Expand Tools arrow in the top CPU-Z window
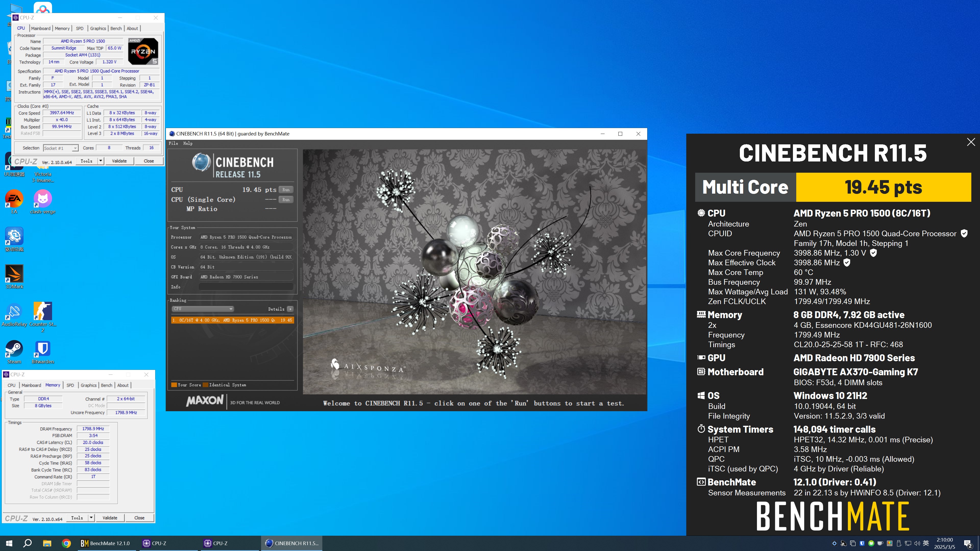The image size is (980, 551). click(x=101, y=161)
